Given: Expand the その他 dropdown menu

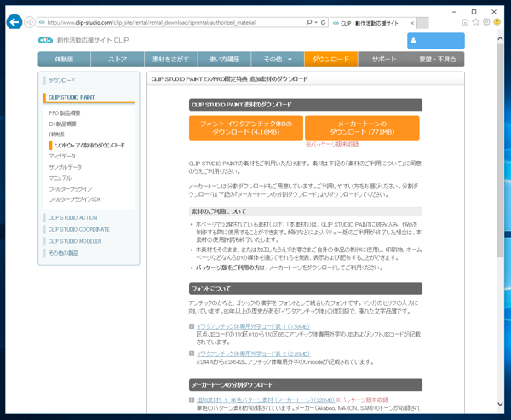Looking at the screenshot, I should coord(278,59).
